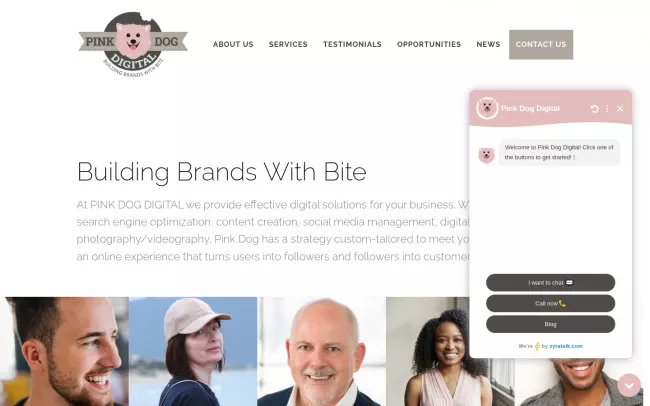Restart chat with the refresh icon
This screenshot has height=406, width=650.
[594, 109]
